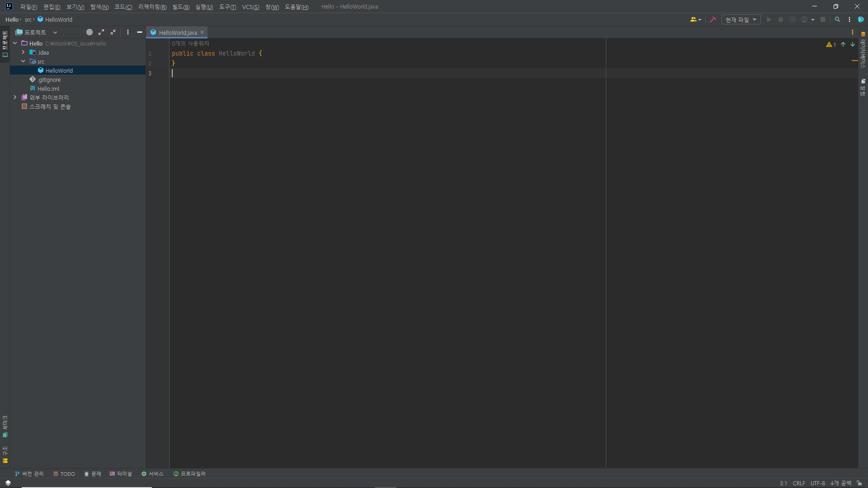Collapse the src folder

pos(23,61)
